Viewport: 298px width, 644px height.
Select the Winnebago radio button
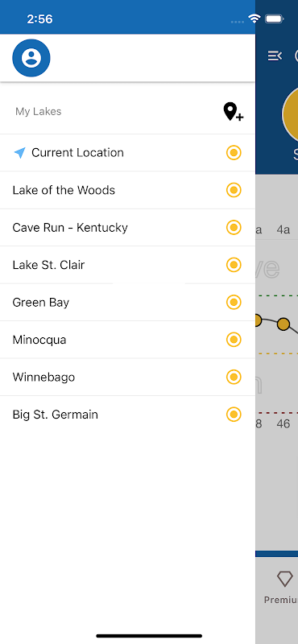coord(234,377)
